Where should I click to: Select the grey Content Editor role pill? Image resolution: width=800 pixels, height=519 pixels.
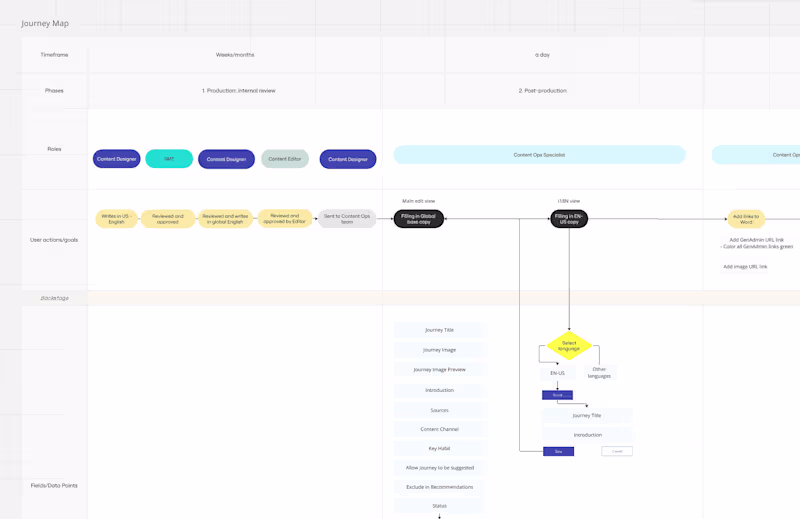click(285, 159)
